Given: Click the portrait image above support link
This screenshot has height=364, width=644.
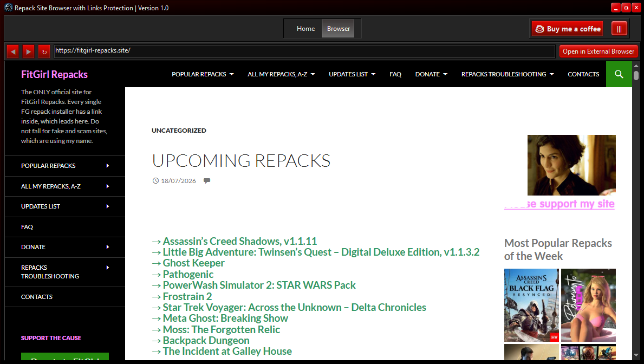Looking at the screenshot, I should point(571,165).
